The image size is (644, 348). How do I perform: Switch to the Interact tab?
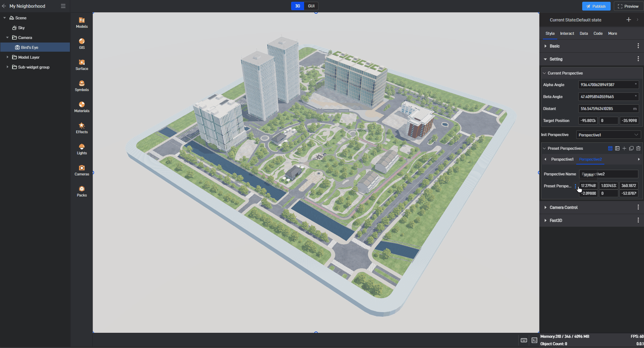(567, 33)
